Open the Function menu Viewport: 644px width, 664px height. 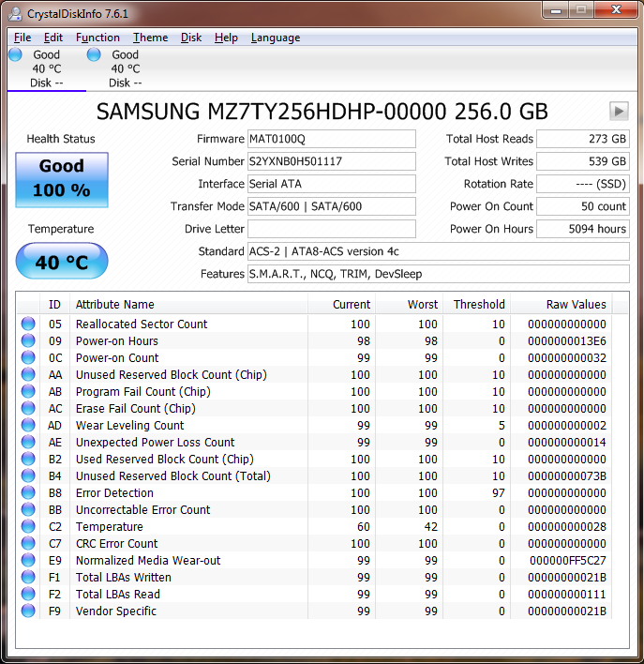click(x=97, y=38)
